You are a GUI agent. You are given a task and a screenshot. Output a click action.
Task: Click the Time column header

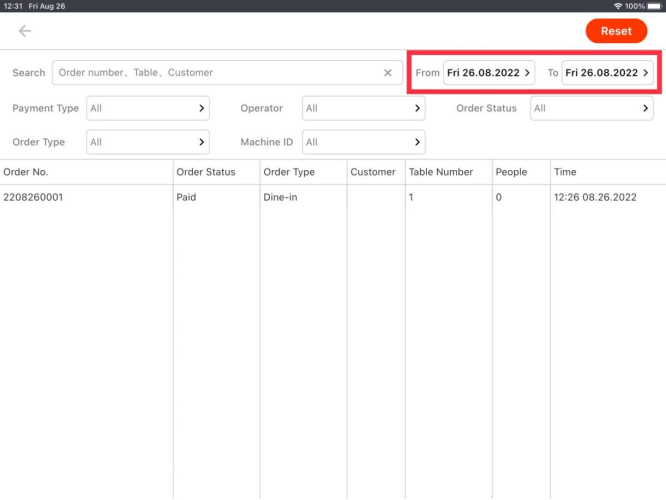(565, 172)
